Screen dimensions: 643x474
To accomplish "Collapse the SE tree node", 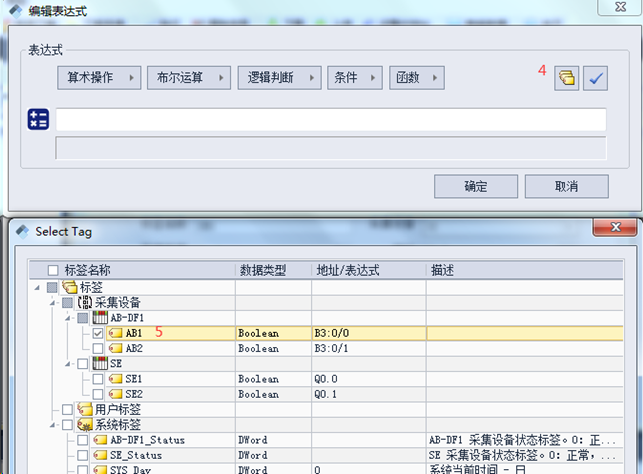I will click(x=68, y=364).
